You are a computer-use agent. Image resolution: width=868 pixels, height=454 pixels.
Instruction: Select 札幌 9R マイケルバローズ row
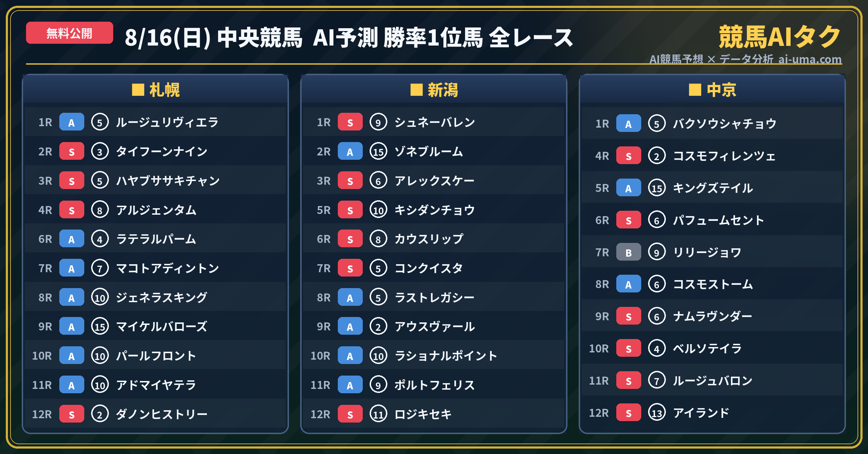156,326
